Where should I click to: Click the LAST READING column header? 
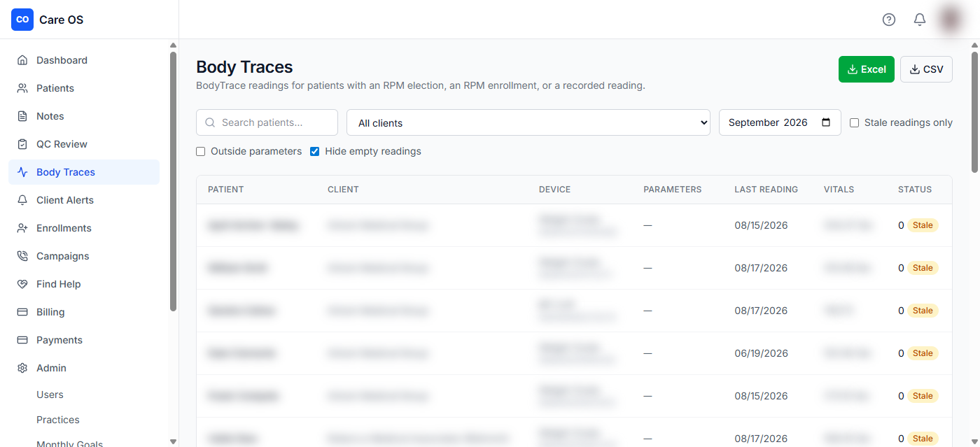pos(766,190)
